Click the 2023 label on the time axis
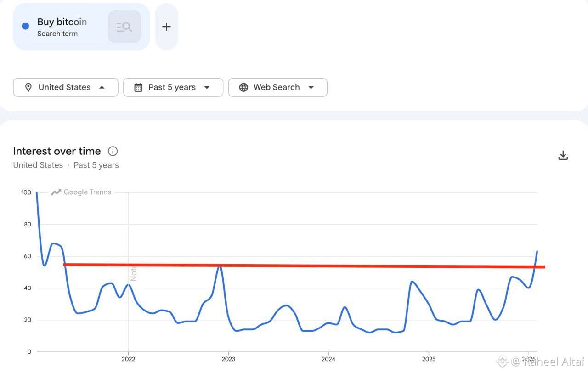This screenshot has width=588, height=373. coord(228,359)
